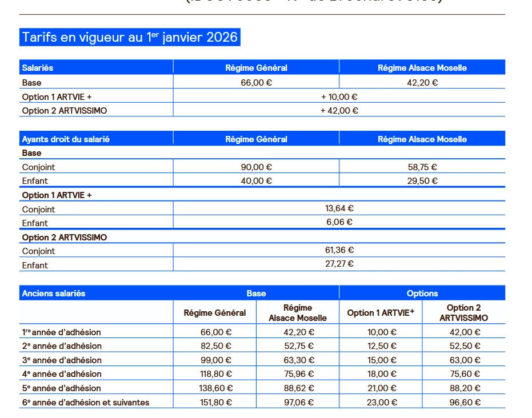The image size is (532, 418).
Task: Click the 138,60 € value
Action: coord(216,388)
